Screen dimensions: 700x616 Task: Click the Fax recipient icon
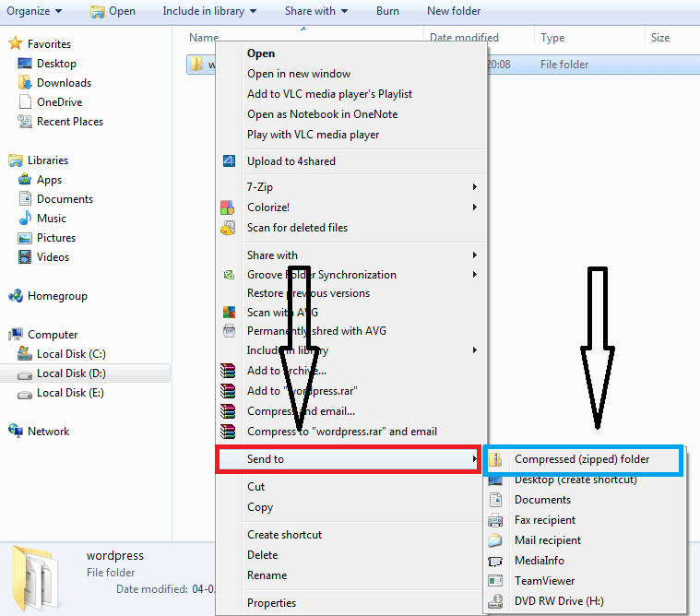[x=495, y=520]
